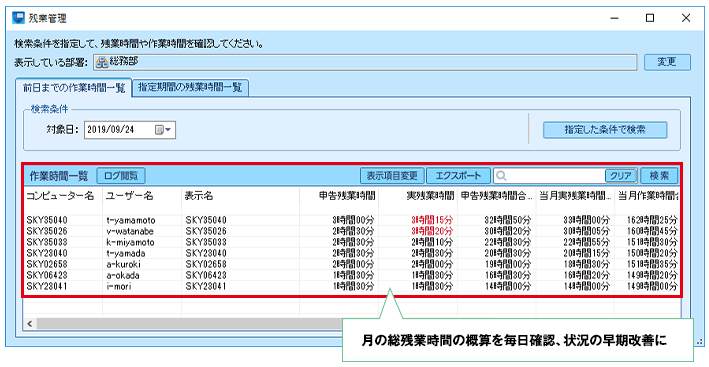Screen dimensions: 709x367
Task: Click red 3時間20分 actual overtime cell
Action: (432, 231)
